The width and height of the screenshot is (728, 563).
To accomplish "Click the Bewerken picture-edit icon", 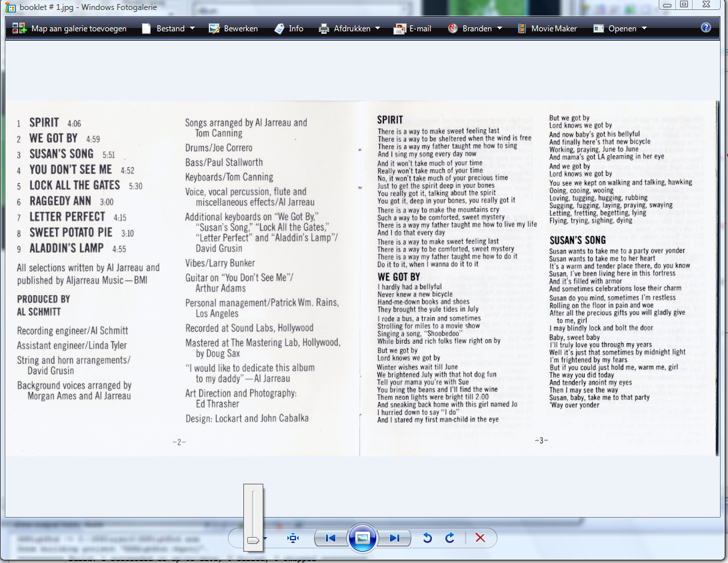I will coord(214,29).
